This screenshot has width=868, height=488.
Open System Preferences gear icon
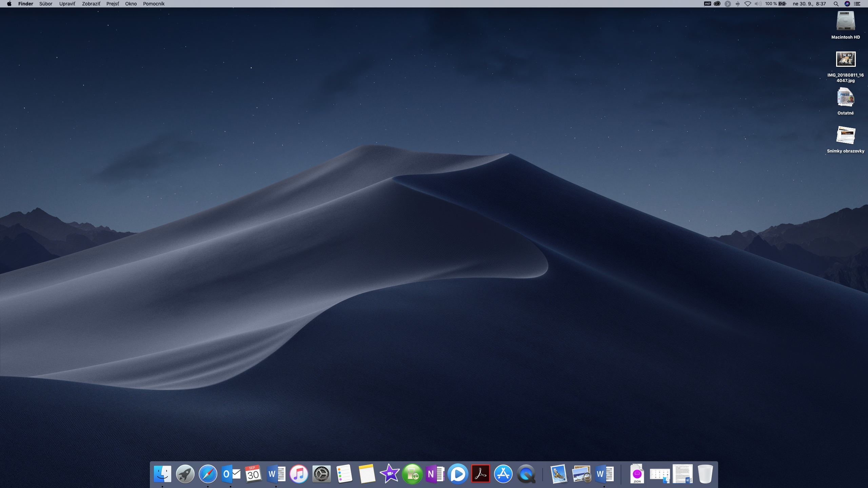321,474
